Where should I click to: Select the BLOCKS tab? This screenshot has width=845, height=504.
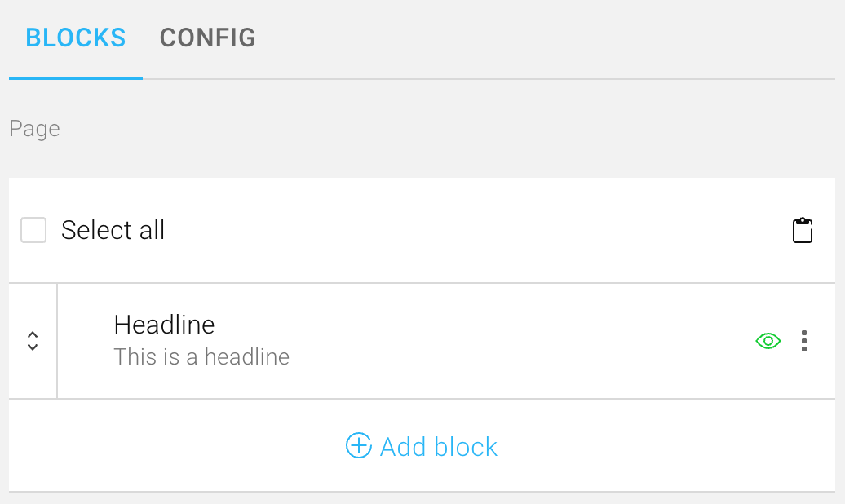coord(75,38)
